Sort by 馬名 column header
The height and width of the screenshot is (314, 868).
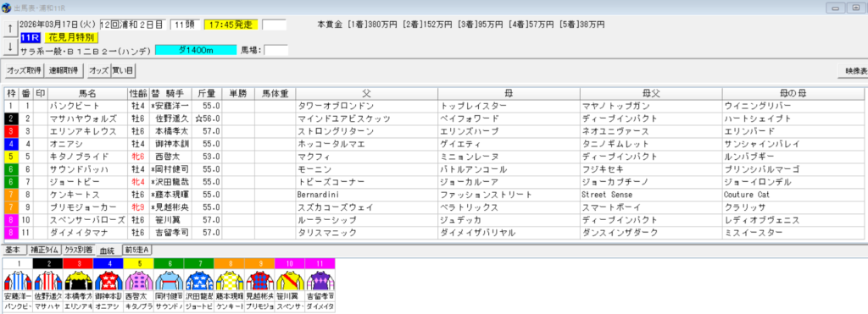[87, 93]
